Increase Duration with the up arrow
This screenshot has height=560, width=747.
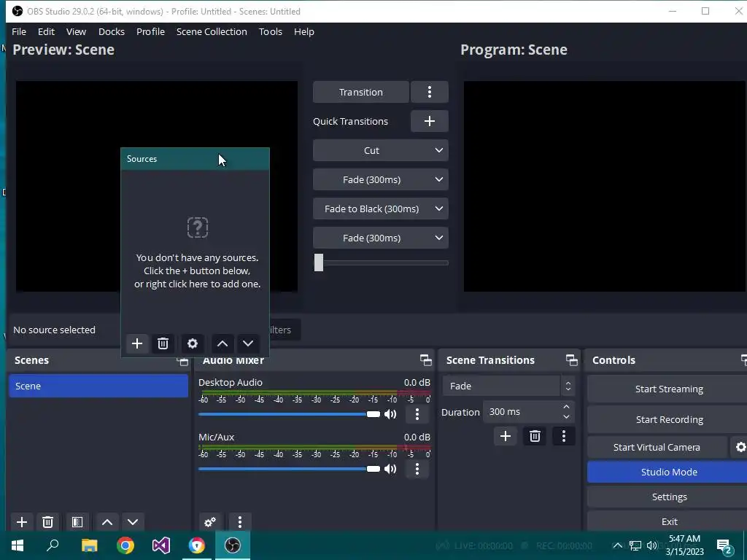click(566, 407)
